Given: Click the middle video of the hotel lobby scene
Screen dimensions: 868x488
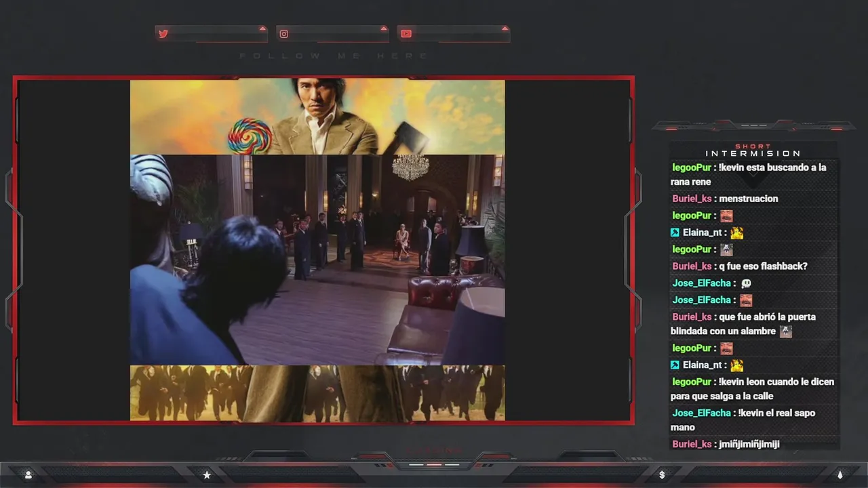Looking at the screenshot, I should (x=317, y=260).
